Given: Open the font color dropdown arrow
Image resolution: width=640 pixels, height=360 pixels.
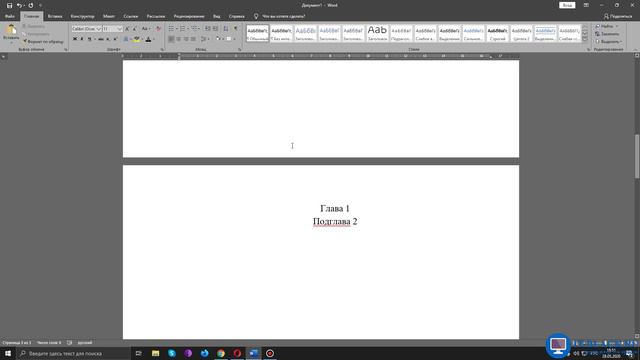Looking at the screenshot, I should pos(154,39).
